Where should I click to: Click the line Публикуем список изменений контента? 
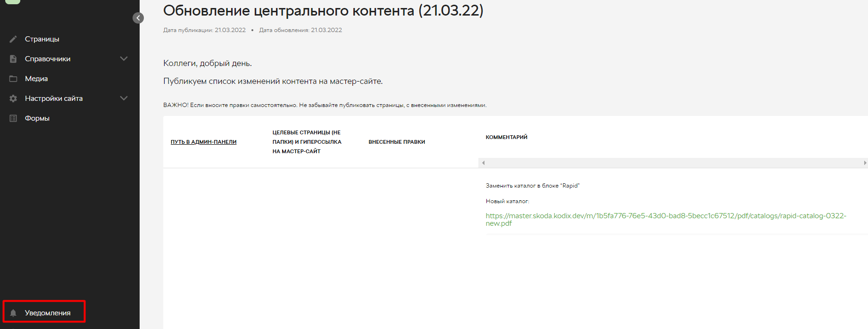273,82
